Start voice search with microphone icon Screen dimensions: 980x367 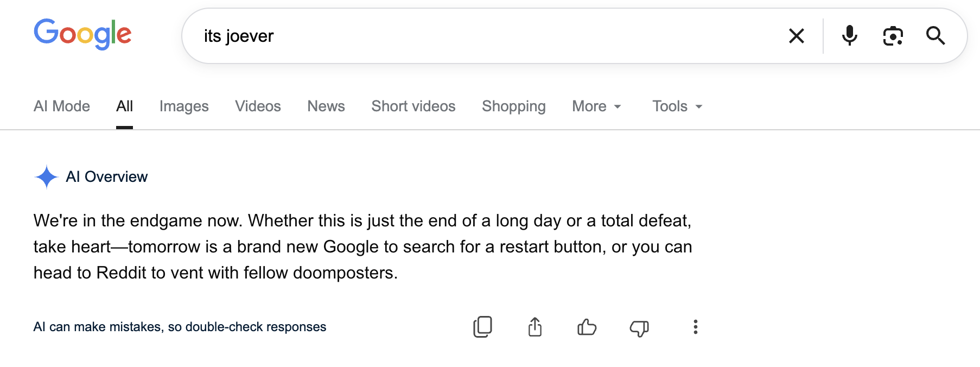tap(849, 36)
